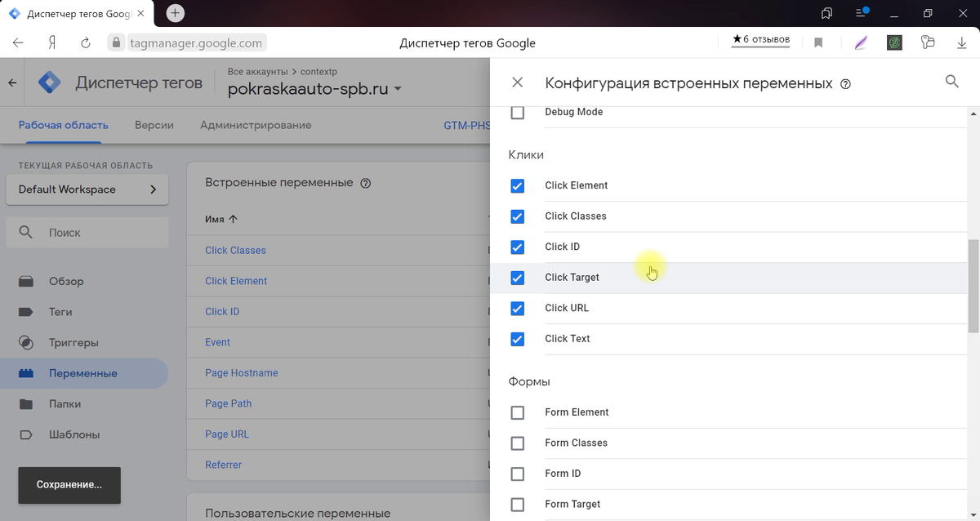The image size is (980, 521).
Task: Open the browser downloads icon
Action: [x=961, y=42]
